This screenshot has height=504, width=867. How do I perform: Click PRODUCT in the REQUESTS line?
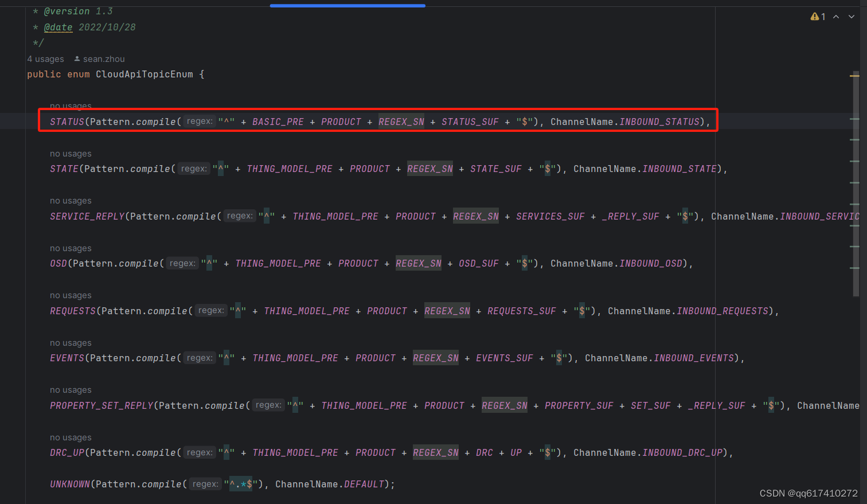pos(387,311)
